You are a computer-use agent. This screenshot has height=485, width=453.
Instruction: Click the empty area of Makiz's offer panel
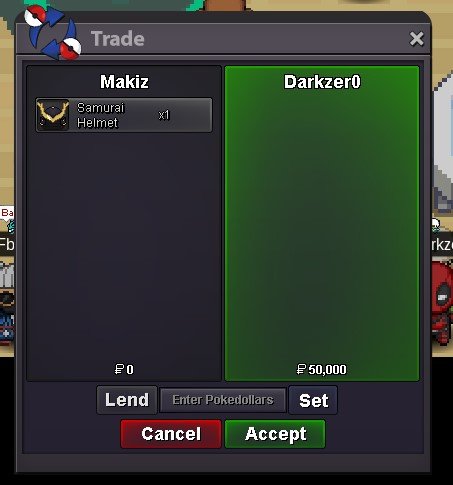tap(124, 247)
